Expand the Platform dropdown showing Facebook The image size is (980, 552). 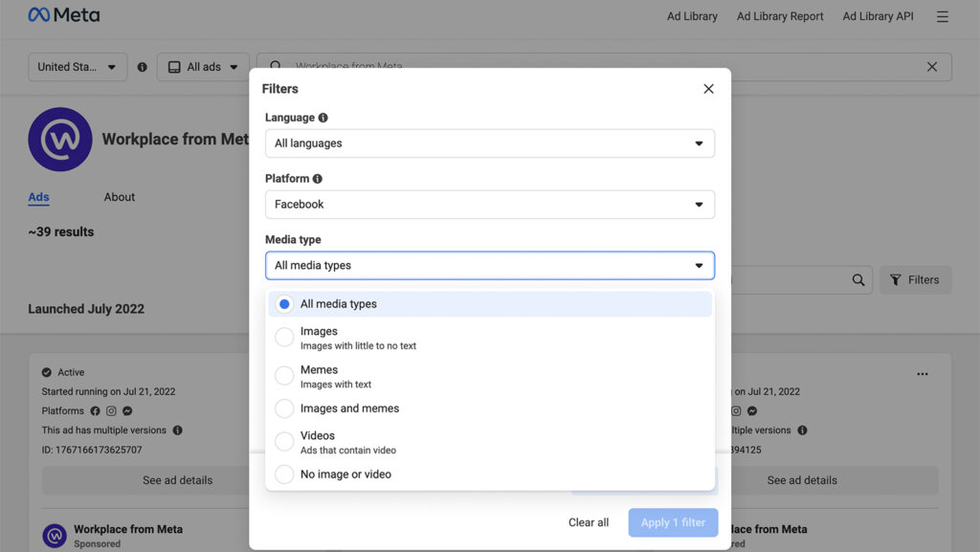[489, 204]
